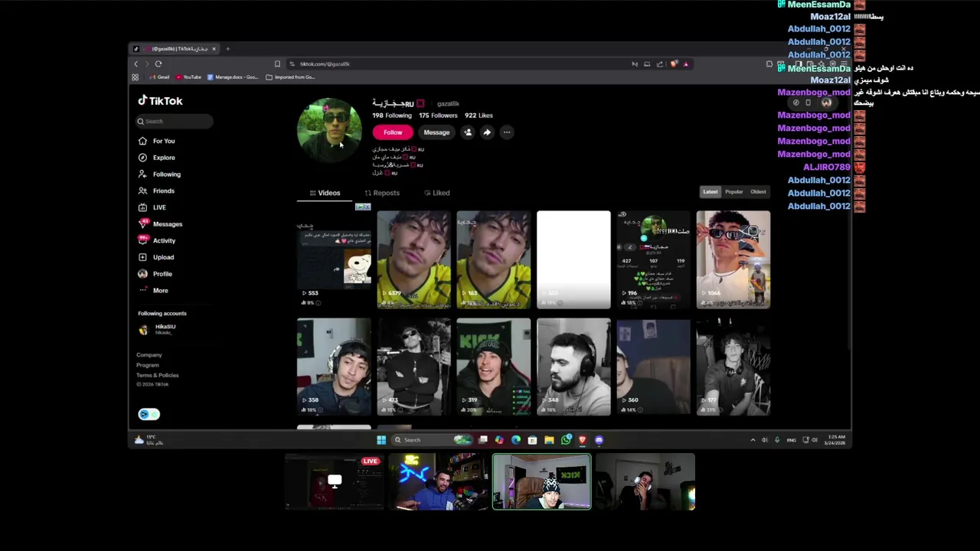Open the Windows Start menu
Image resolution: width=980 pixels, height=551 pixels.
click(381, 440)
